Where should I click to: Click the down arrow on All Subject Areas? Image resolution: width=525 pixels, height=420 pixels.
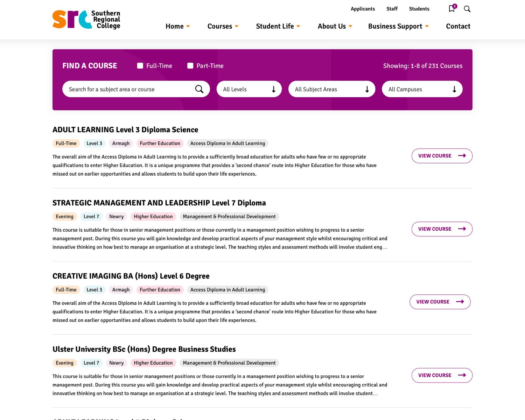367,89
